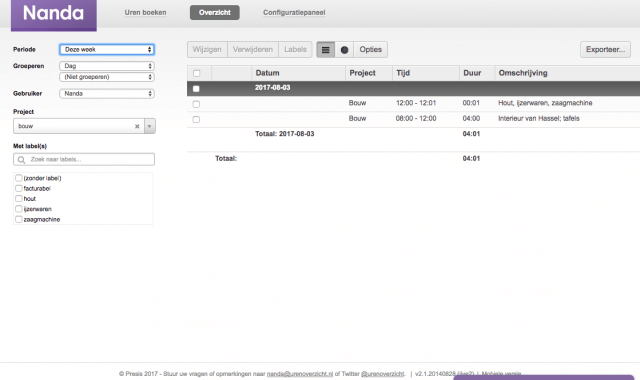The image size is (640, 380).
Task: Click the description 'Interieur van Hassel; tafels'
Action: click(x=539, y=118)
